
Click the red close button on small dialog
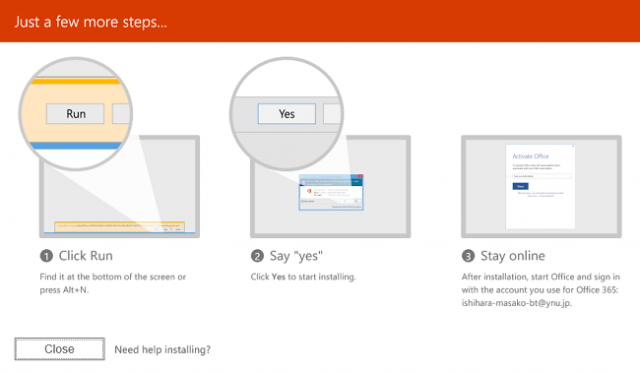click(x=360, y=176)
